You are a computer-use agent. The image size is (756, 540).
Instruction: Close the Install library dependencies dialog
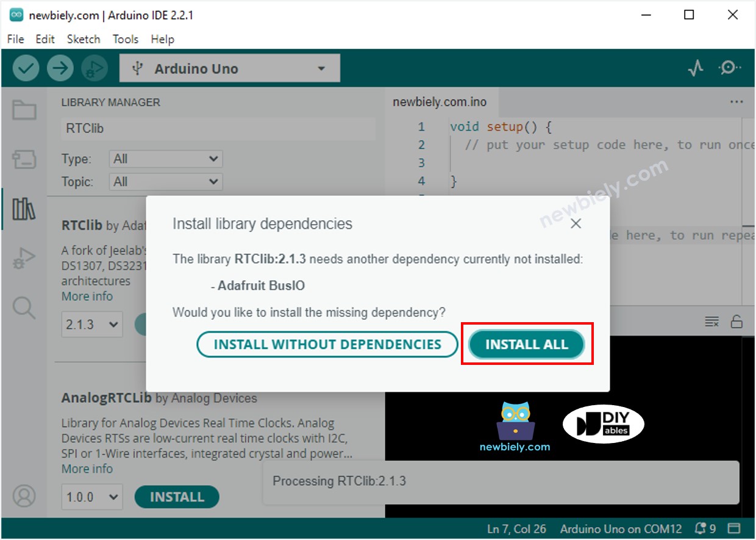click(576, 224)
